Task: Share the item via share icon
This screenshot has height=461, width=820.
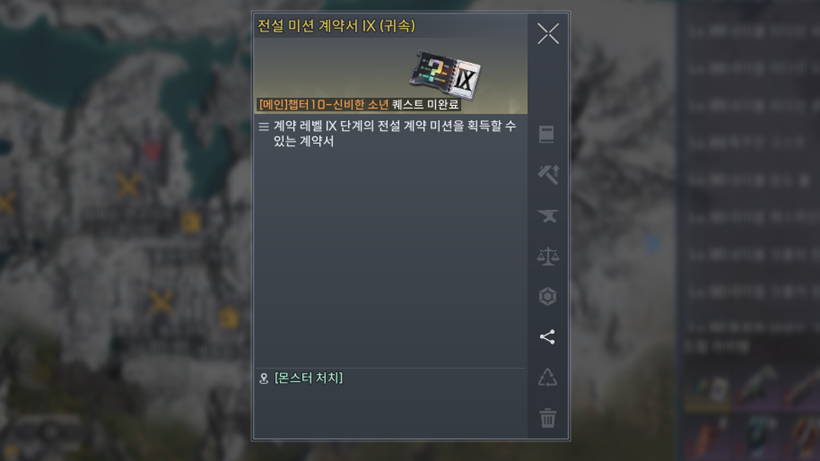Action: point(547,337)
